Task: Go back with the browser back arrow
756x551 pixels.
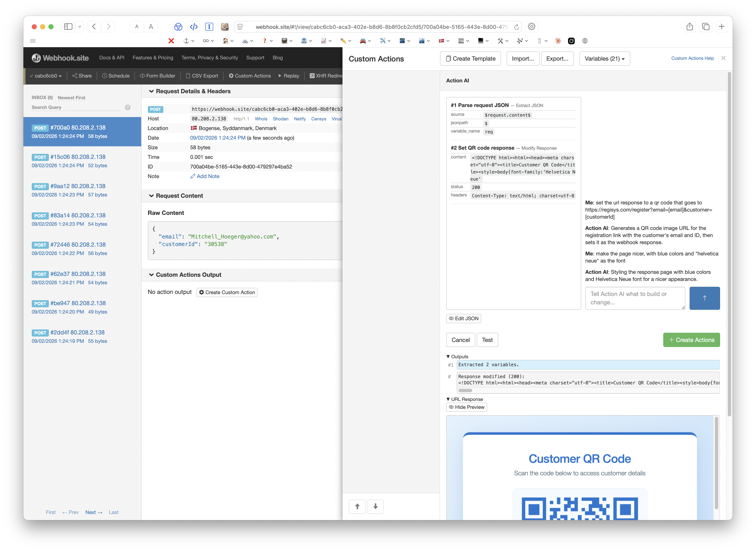Action: pos(94,27)
